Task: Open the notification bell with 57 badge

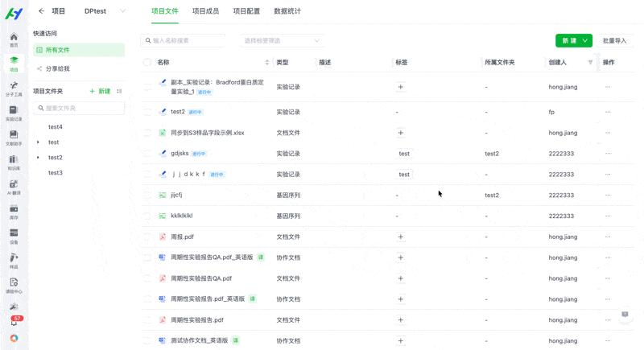Action: (x=14, y=321)
